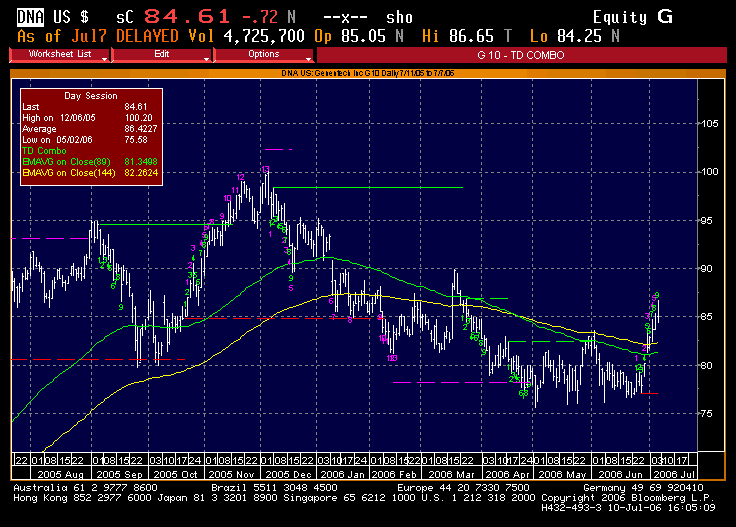Click the green 9 setup marker at latest bar
Screen dimensions: 736x527
click(657, 295)
